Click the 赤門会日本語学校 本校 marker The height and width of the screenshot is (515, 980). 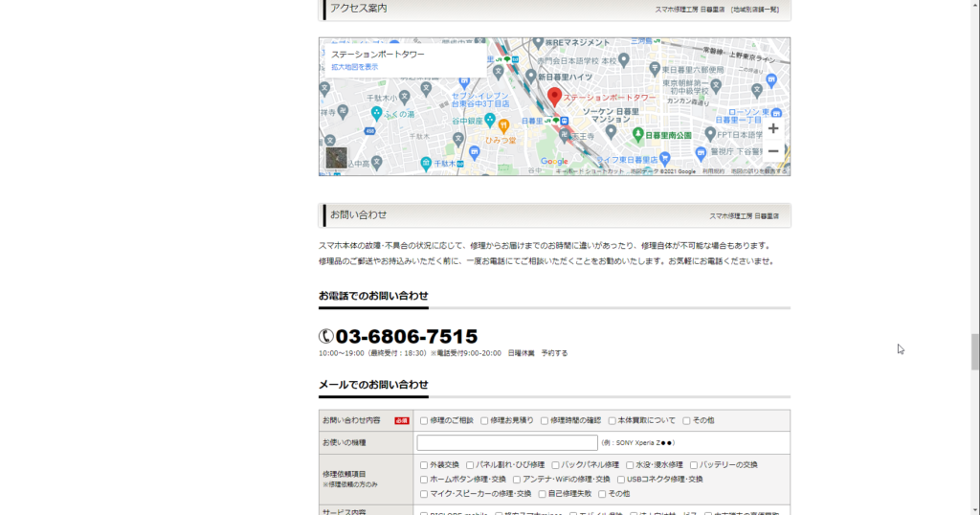coord(624,60)
